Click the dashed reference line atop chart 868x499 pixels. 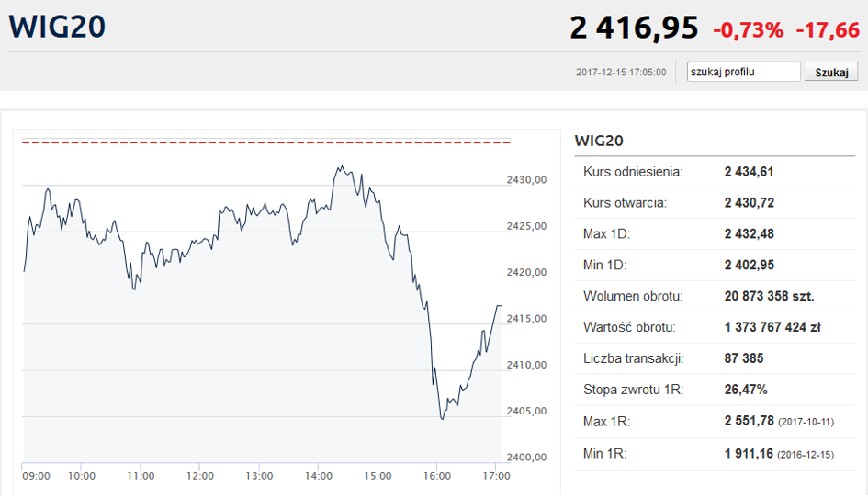click(x=266, y=142)
